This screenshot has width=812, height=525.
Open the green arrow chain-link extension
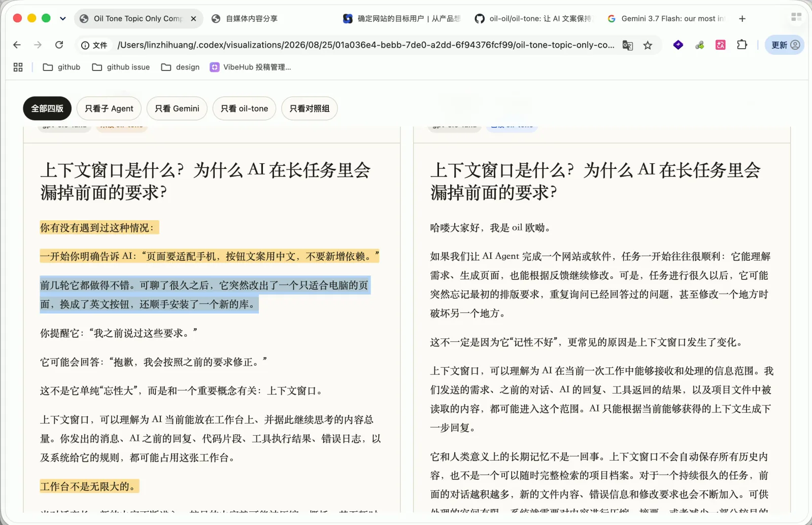(699, 45)
